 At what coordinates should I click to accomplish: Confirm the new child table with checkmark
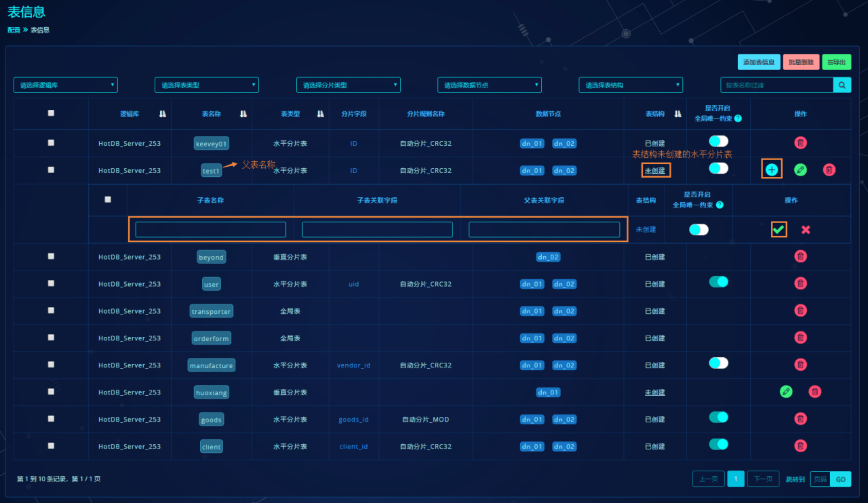click(779, 229)
